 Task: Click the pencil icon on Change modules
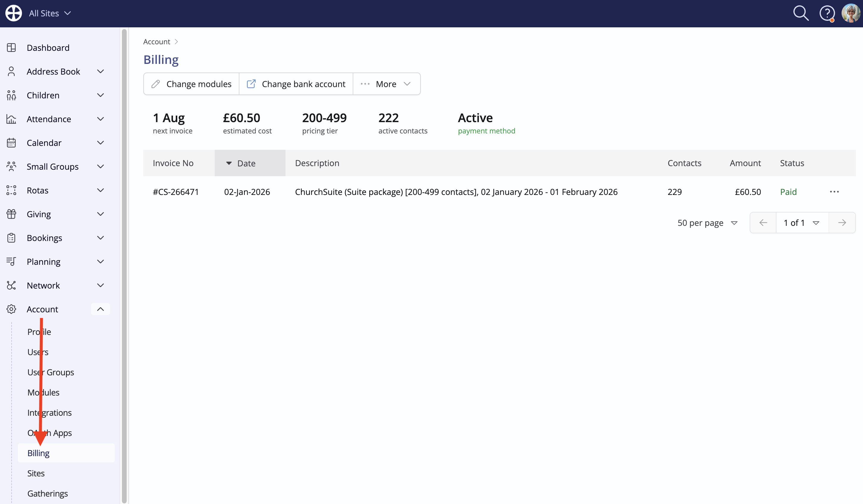(156, 84)
